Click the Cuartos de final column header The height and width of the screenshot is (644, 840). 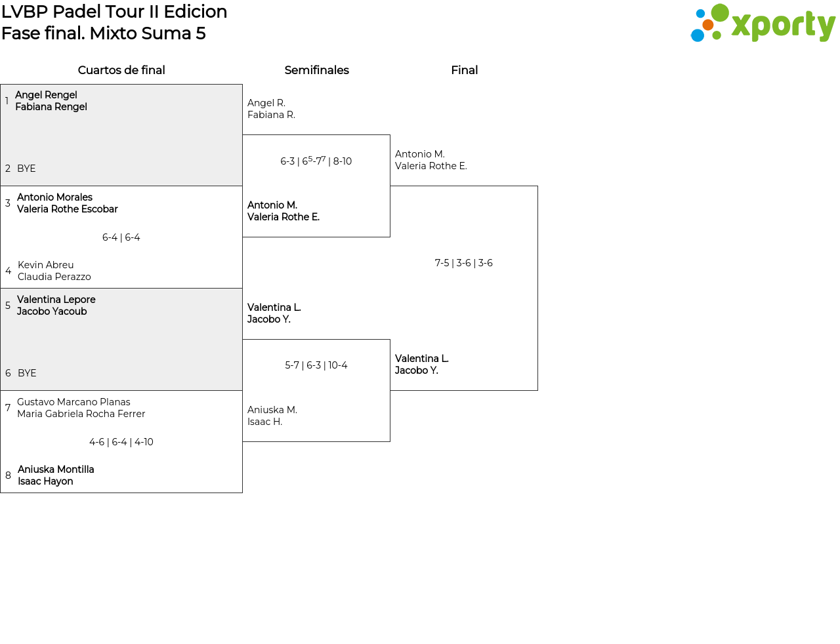[x=121, y=70]
